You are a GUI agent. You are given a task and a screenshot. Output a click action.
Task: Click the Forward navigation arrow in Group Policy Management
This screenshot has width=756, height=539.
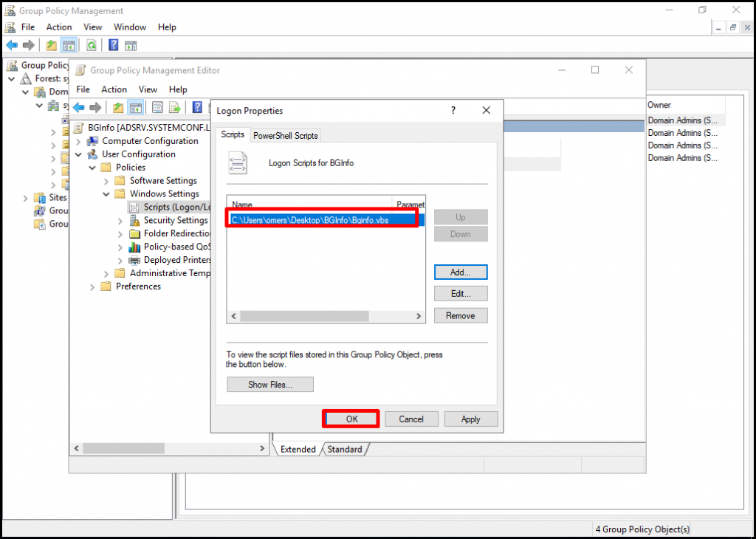point(29,45)
